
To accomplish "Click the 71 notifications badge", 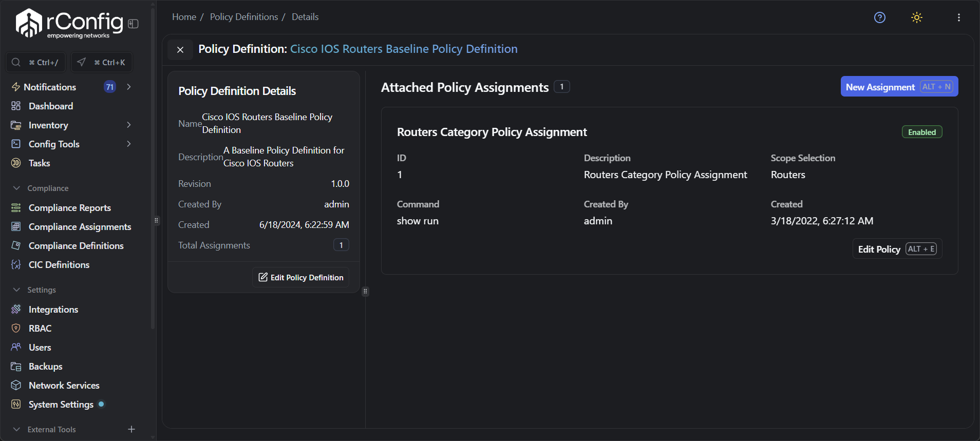I will 109,87.
